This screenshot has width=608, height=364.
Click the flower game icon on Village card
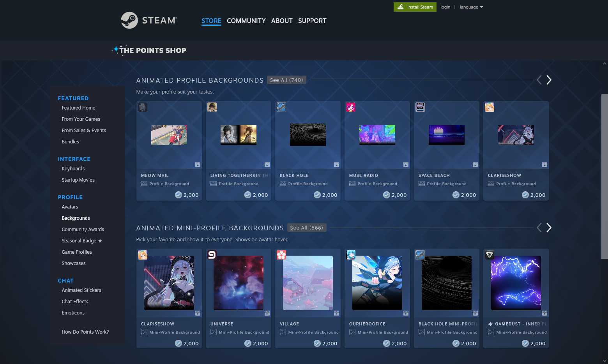coord(281,255)
